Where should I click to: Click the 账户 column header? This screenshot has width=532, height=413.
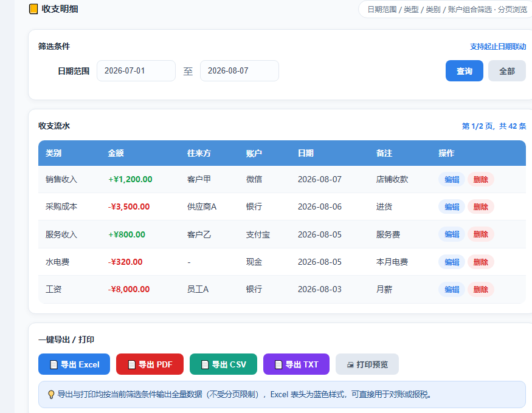[x=254, y=153]
